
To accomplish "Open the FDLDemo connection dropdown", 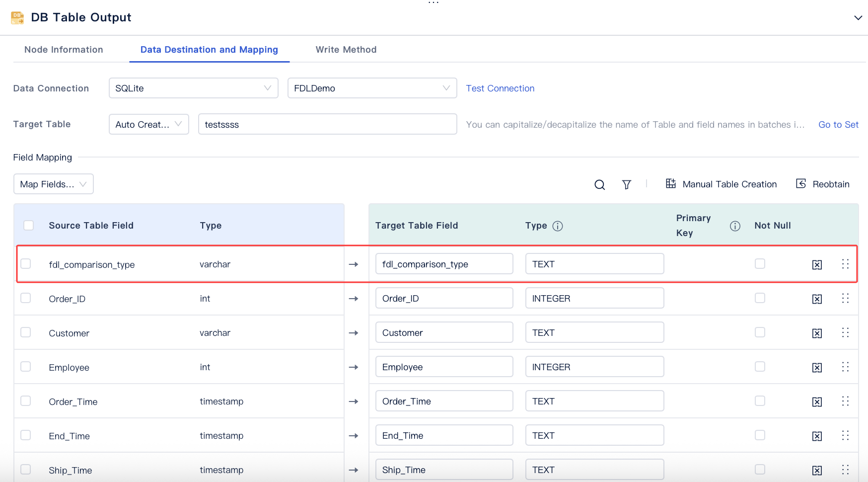I will click(372, 88).
